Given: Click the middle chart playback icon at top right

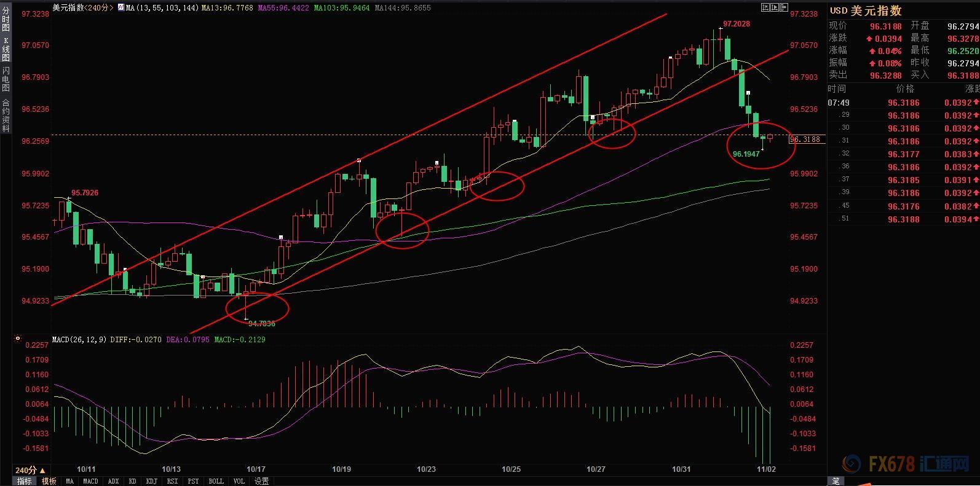Looking at the screenshot, I should (x=775, y=7).
